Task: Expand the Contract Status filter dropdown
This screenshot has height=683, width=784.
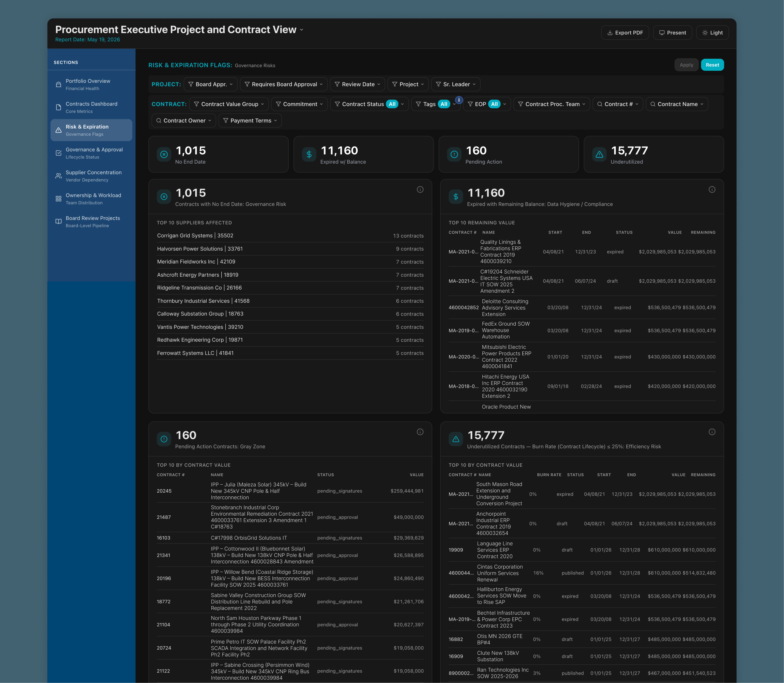Action: (x=369, y=104)
